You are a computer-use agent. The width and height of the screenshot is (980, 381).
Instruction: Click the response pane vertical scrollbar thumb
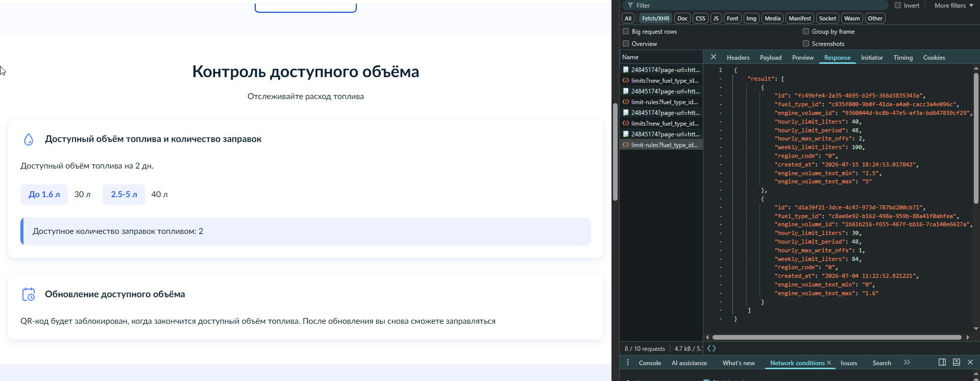(976, 138)
